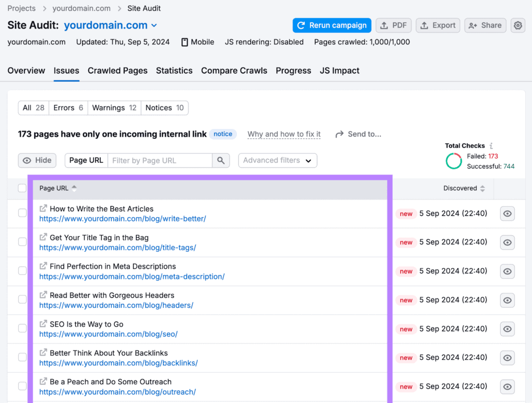Viewport: 532px width, 403px height.
Task: Tick the select-all checkbox in table header
Action: click(x=22, y=188)
